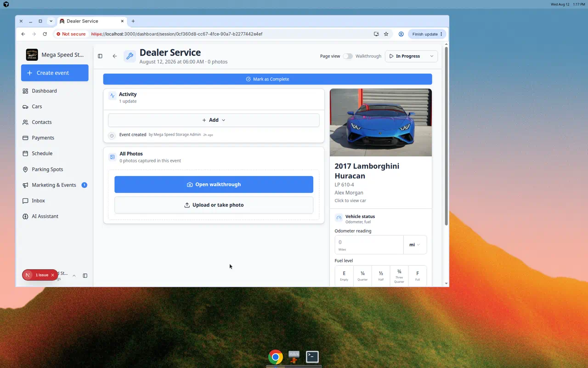Viewport: 588px width, 368px height.
Task: Open Marketing & Events in the sidebar
Action: 55,185
